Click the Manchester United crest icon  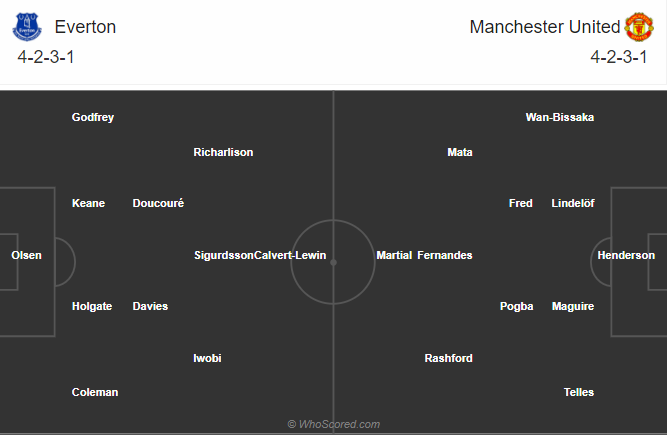pyautogui.click(x=638, y=27)
